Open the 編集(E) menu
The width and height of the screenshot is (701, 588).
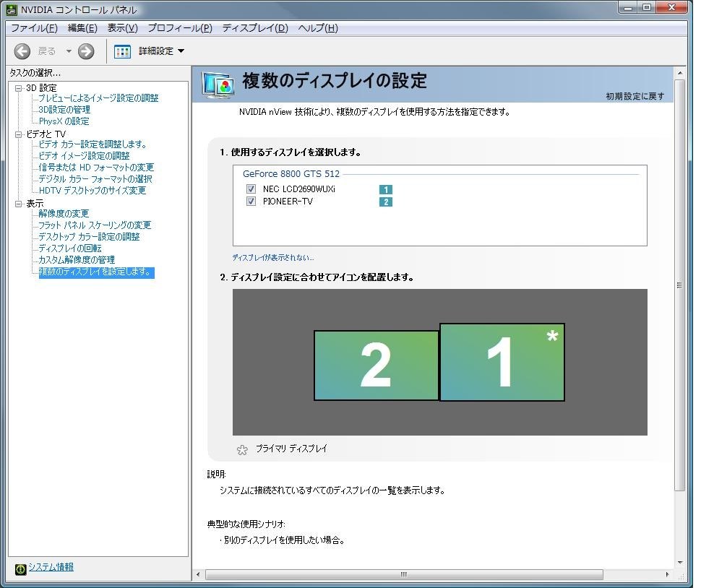click(x=82, y=28)
